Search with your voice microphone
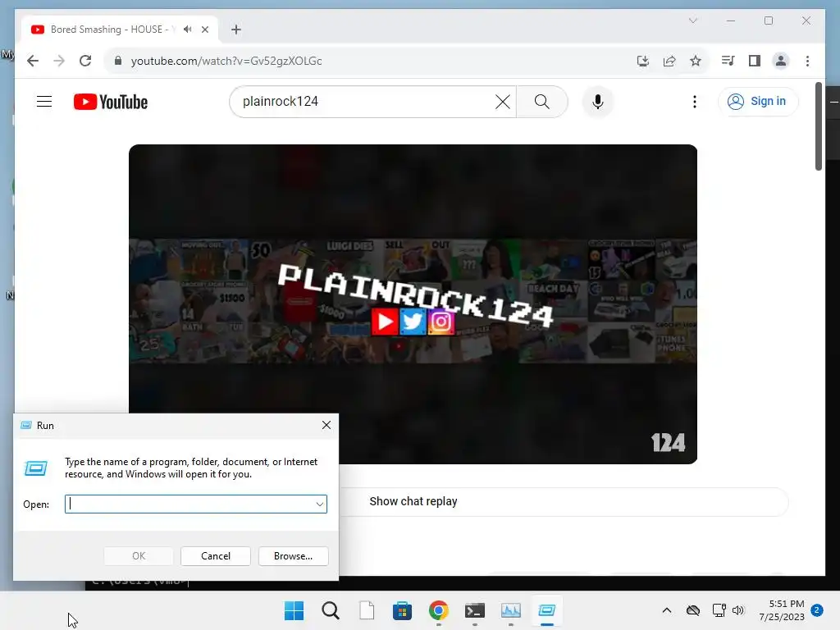 (x=598, y=102)
